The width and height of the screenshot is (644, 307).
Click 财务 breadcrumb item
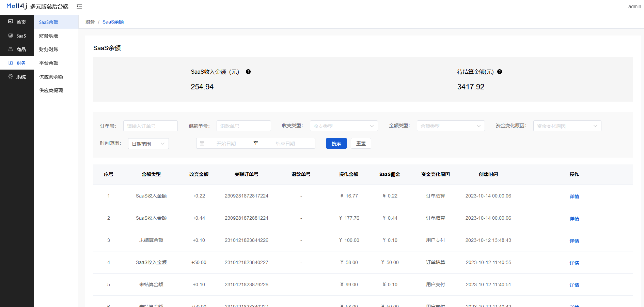[x=90, y=22]
